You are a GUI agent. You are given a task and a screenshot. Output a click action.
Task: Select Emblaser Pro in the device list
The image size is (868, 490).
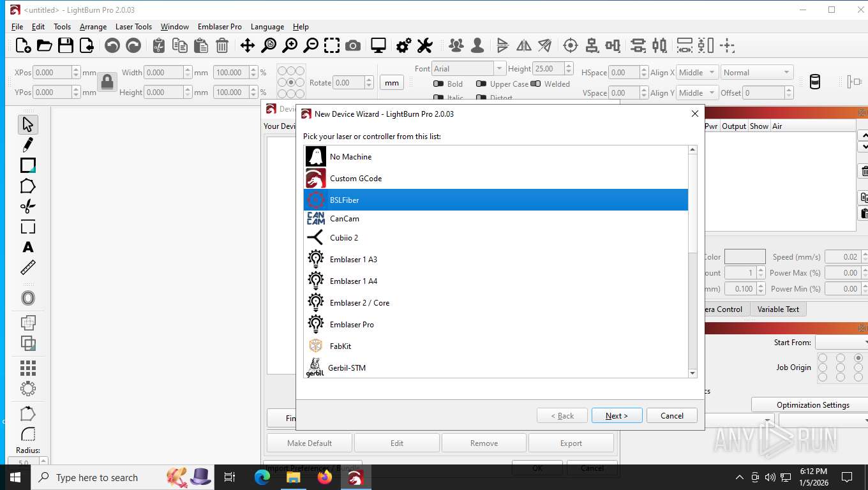point(496,324)
